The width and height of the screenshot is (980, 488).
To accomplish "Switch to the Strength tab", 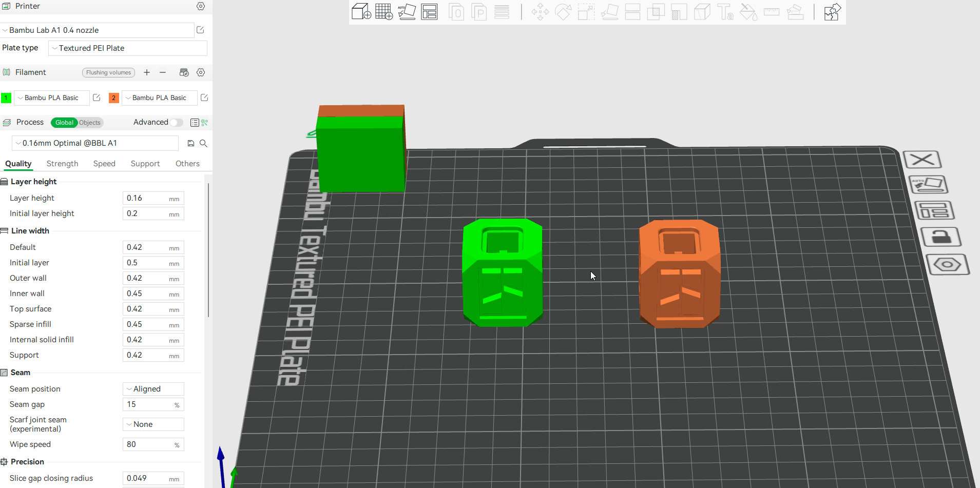I will pos(63,164).
